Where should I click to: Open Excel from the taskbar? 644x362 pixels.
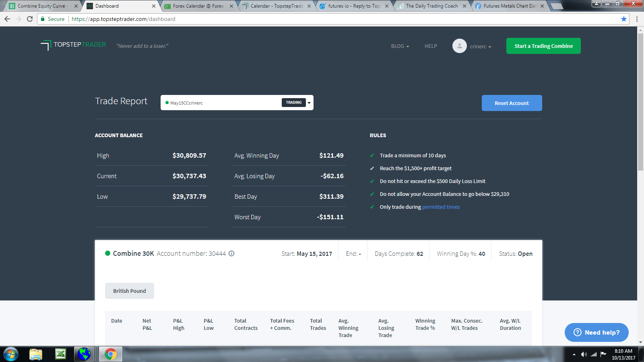61,354
